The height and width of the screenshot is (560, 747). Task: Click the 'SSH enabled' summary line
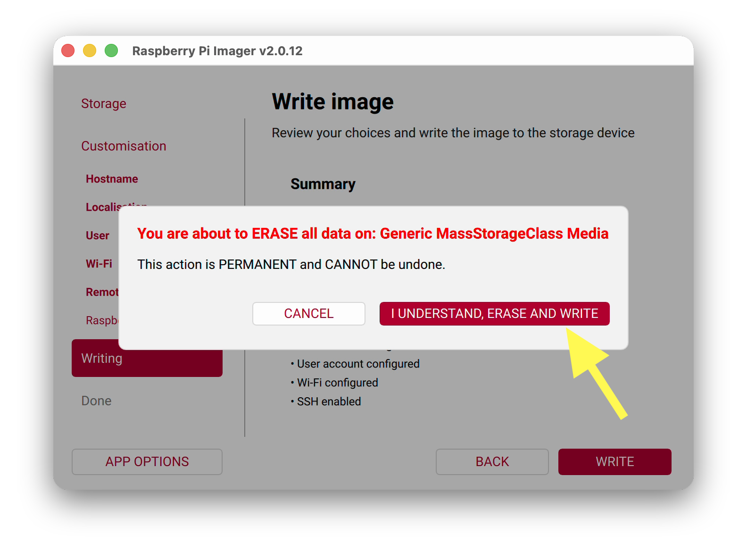coord(326,401)
